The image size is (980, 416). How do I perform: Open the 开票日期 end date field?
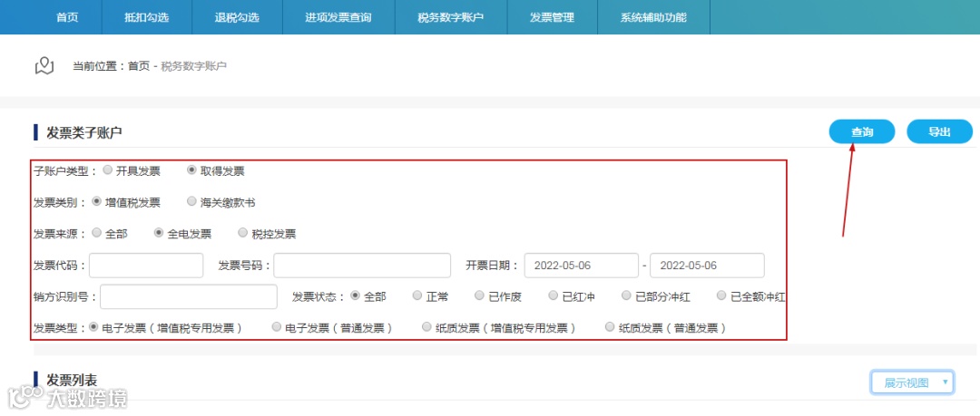pyautogui.click(x=708, y=266)
